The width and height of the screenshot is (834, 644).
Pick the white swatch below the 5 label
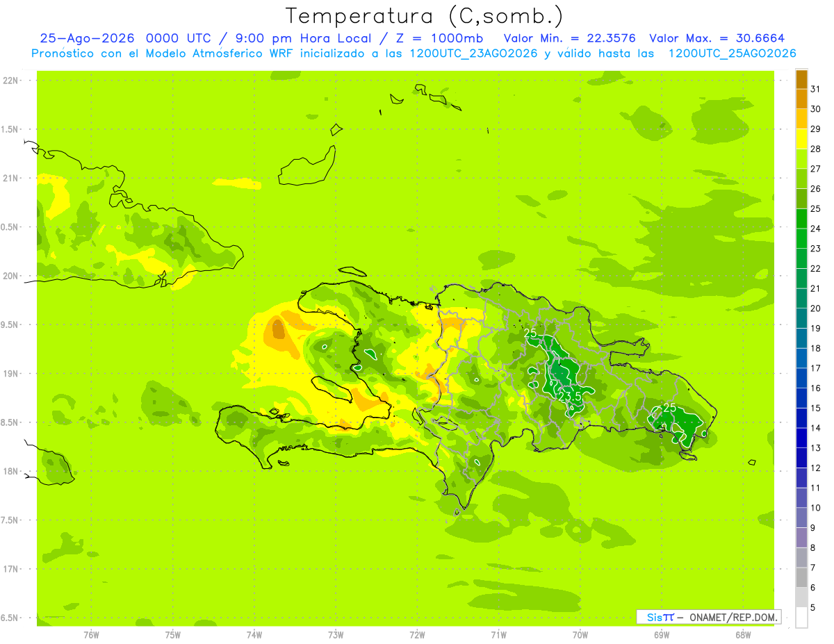pyautogui.click(x=801, y=618)
